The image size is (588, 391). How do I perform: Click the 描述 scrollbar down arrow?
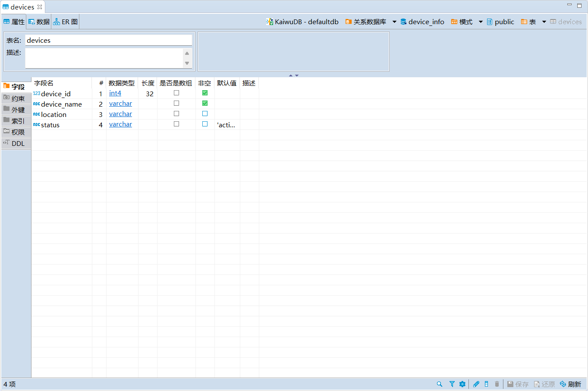187,63
